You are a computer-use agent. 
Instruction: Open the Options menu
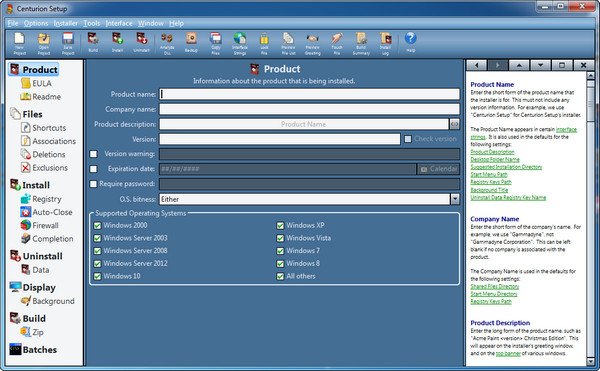click(36, 23)
